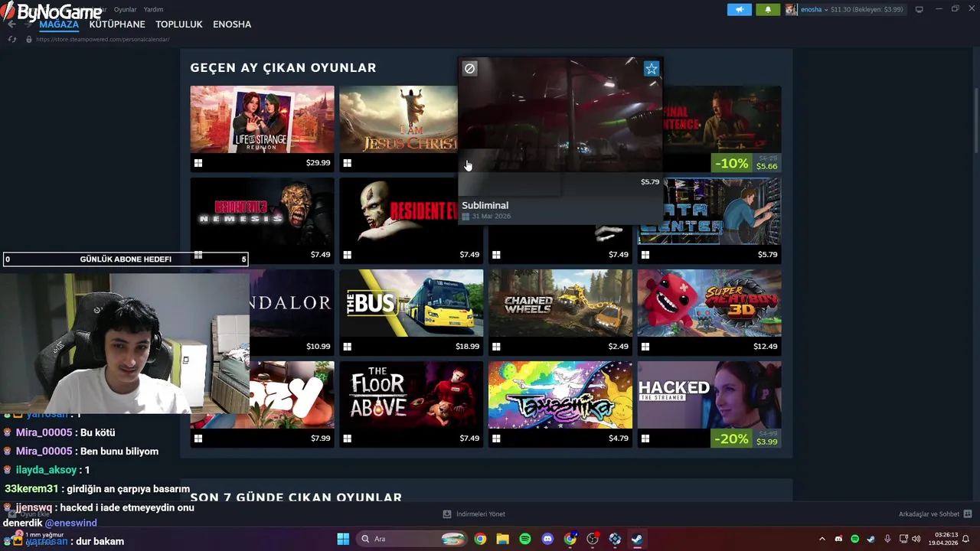Open the green notifications bell
The height and width of the screenshot is (551, 980).
(768, 9)
